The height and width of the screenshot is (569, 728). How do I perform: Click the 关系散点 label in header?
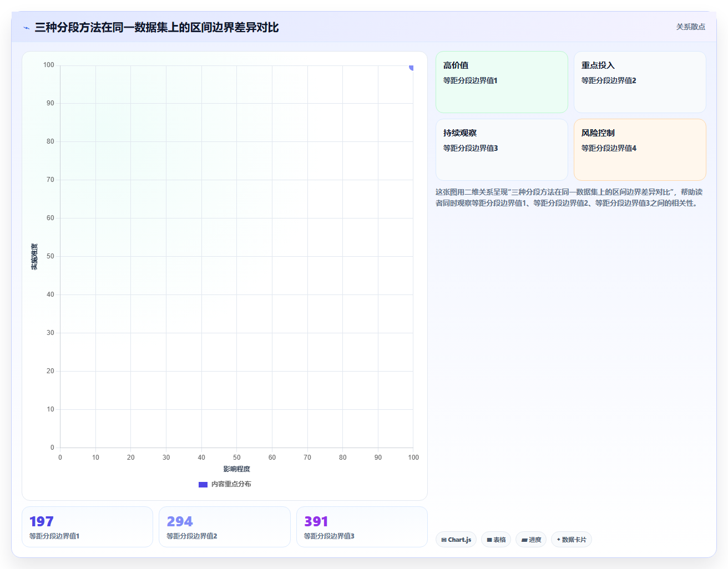point(690,27)
